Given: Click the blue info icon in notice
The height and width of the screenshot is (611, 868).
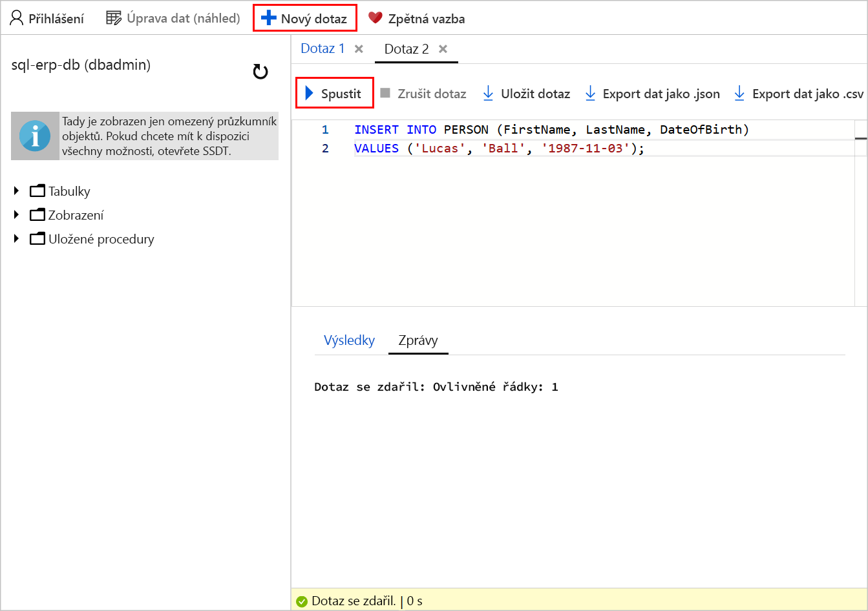Looking at the screenshot, I should pos(35,136).
